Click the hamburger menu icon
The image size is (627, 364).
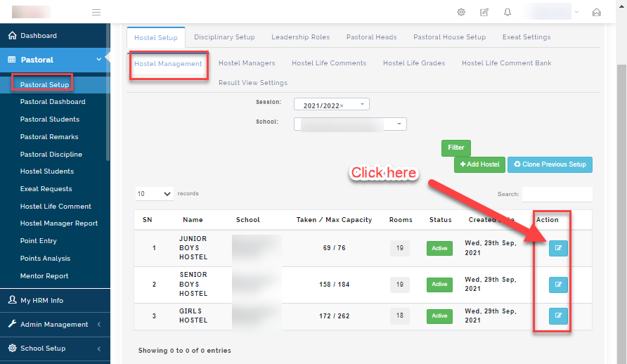(x=96, y=13)
